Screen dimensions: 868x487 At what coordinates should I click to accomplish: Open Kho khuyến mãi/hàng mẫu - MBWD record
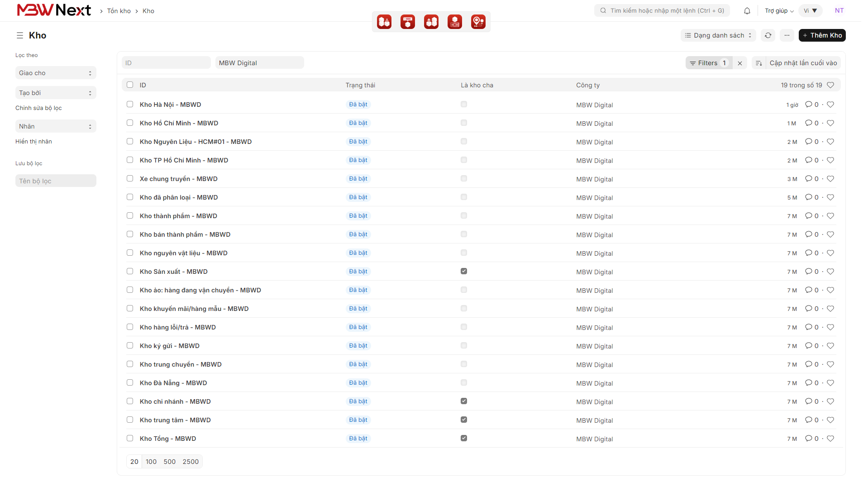click(194, 309)
